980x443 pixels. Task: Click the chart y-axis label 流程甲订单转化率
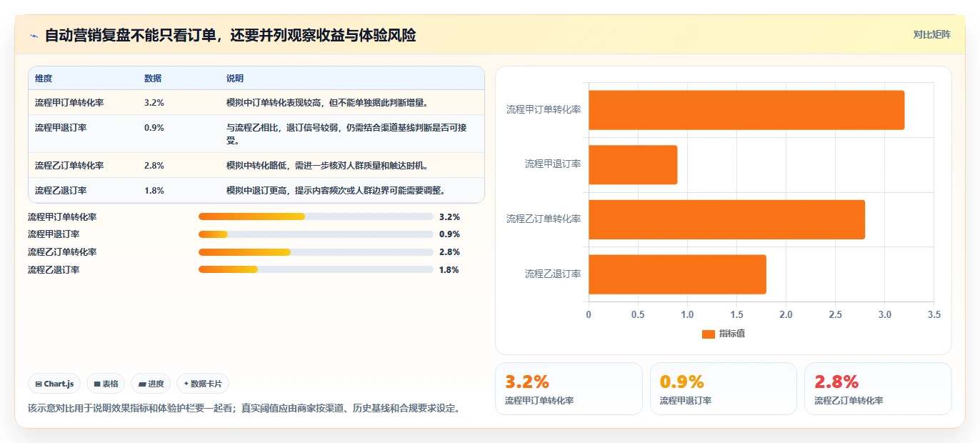(544, 109)
